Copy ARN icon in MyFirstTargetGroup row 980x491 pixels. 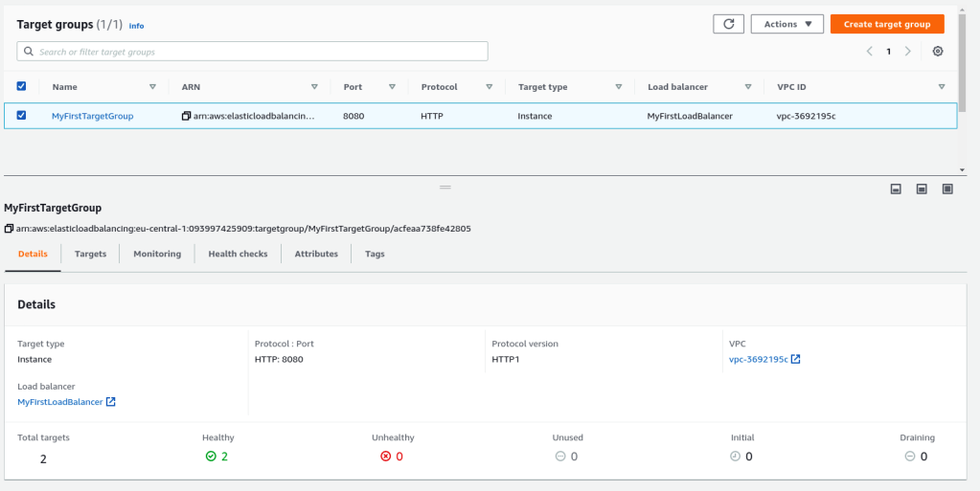click(186, 116)
